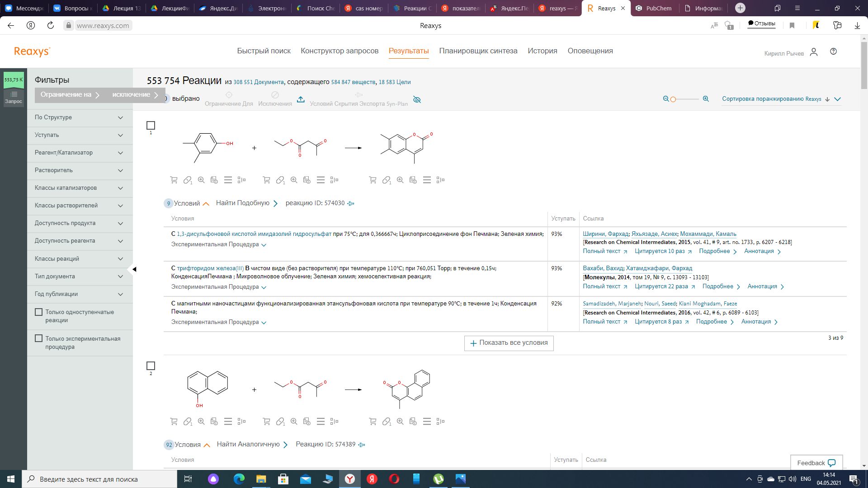Image resolution: width=868 pixels, height=488 pixels.
Task: Zoom in structures with the plus magnifier
Action: pos(706,99)
